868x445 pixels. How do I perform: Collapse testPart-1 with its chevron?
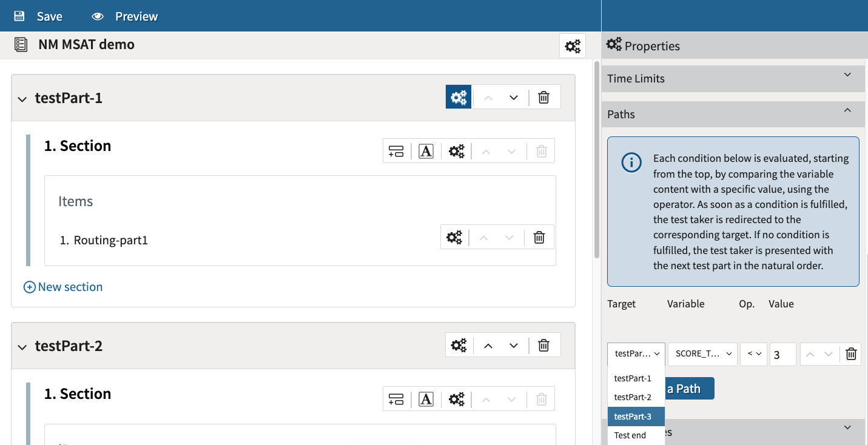(x=22, y=99)
